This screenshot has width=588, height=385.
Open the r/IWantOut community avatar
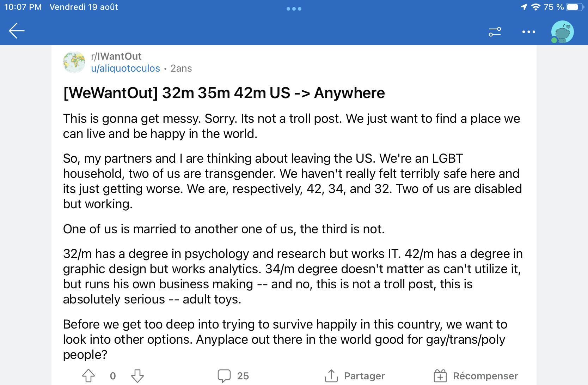tap(74, 62)
